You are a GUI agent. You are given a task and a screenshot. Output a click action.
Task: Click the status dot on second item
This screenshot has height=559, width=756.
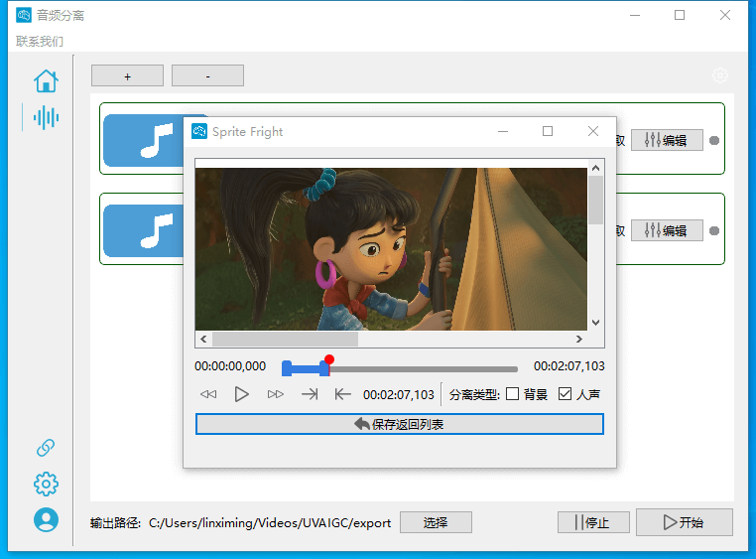pos(714,230)
